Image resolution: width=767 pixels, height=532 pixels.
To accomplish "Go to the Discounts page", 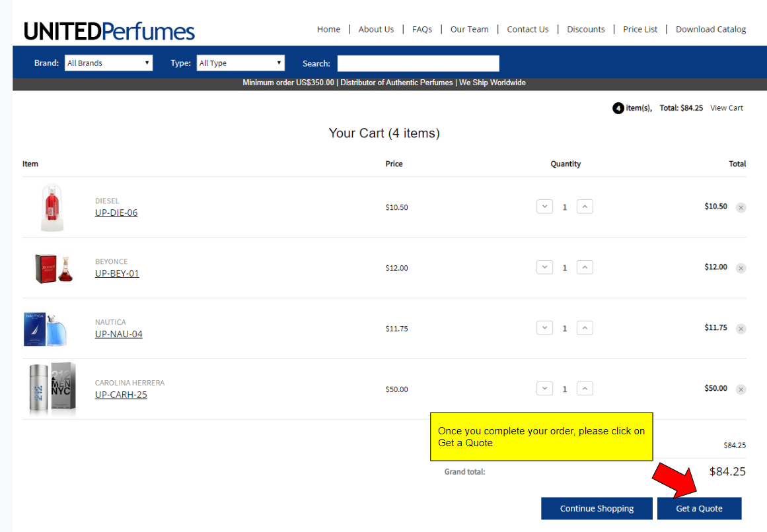I will click(586, 29).
